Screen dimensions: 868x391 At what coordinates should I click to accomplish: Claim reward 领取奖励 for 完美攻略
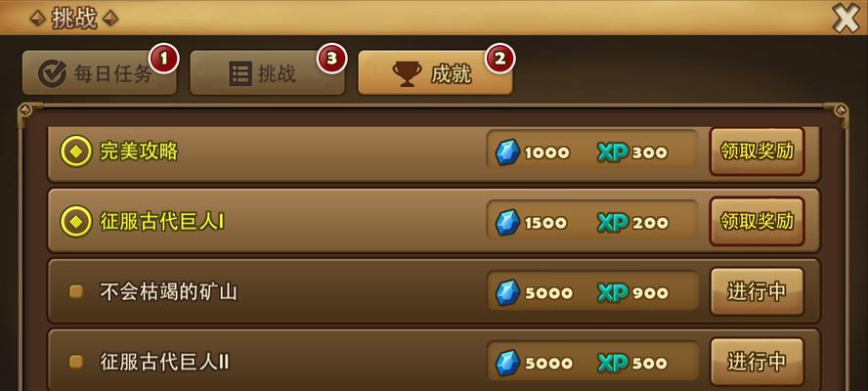pos(757,152)
